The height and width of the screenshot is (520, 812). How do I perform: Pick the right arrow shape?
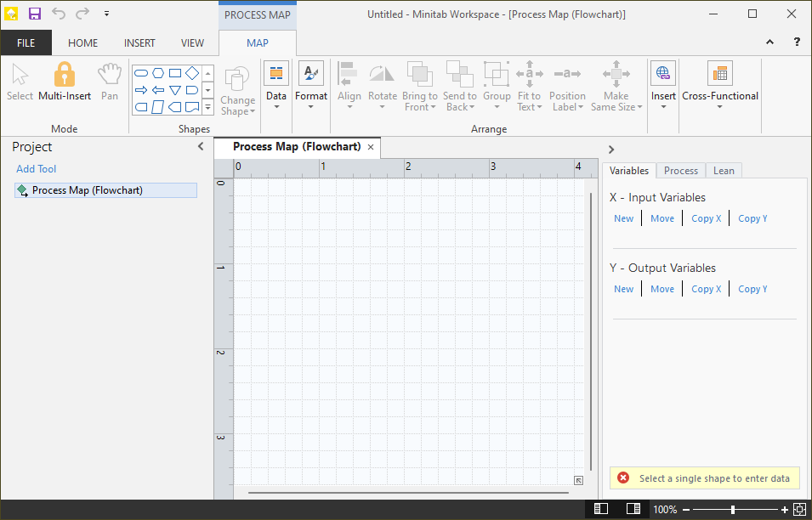tap(141, 89)
